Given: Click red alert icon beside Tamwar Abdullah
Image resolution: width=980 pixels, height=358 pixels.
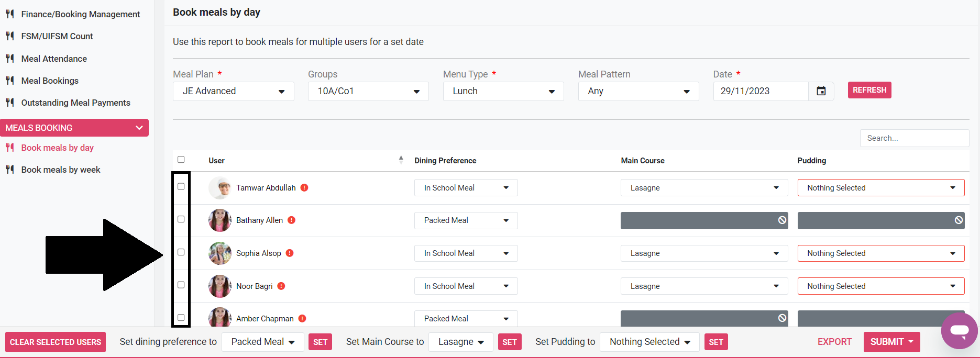Looking at the screenshot, I should [x=304, y=187].
